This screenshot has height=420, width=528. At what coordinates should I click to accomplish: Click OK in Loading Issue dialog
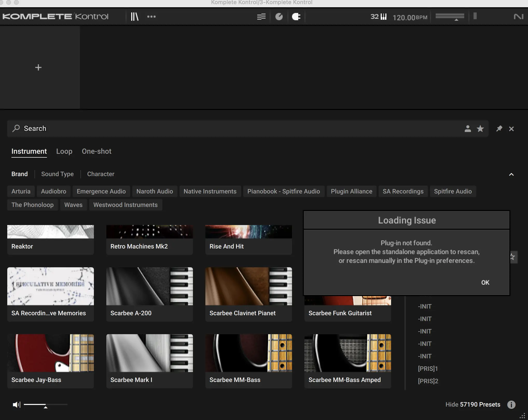[485, 283]
